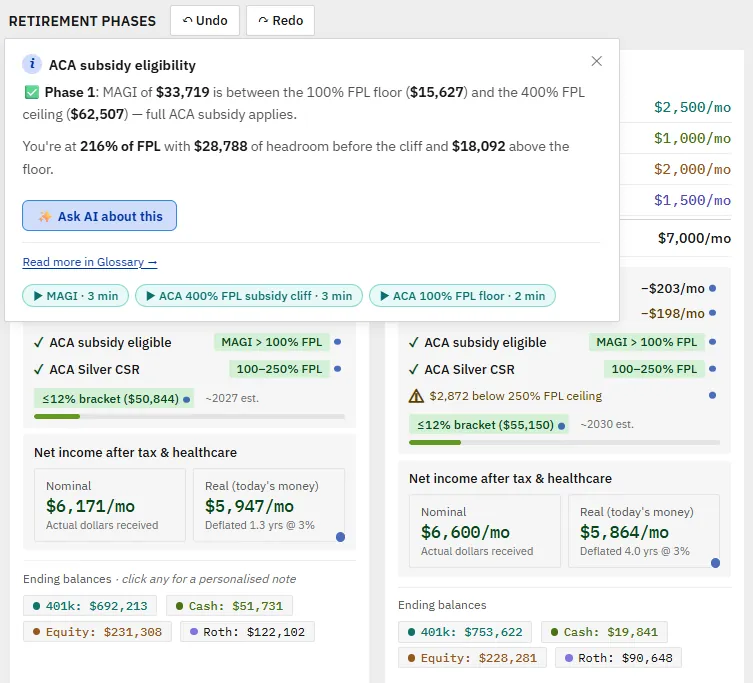Click left 100–250% FPL badge
Screen dimensions: 753x683
pyautogui.click(x=279, y=369)
